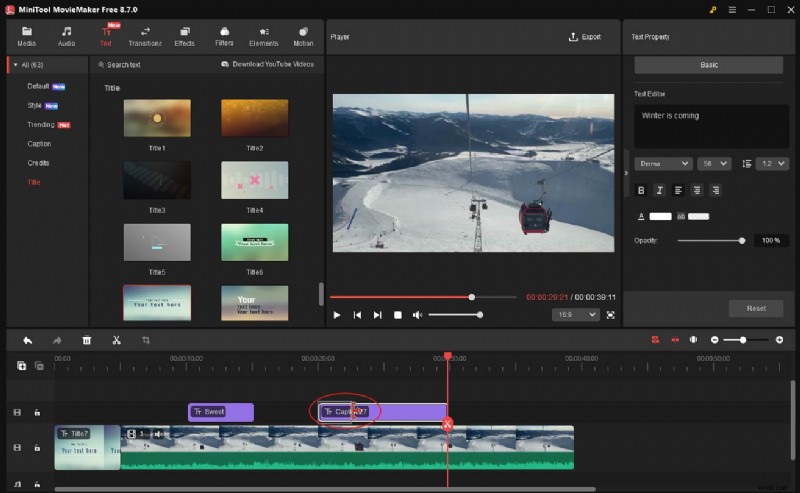Viewport: 800px width, 493px height.
Task: Select the crop tool
Action: click(146, 340)
